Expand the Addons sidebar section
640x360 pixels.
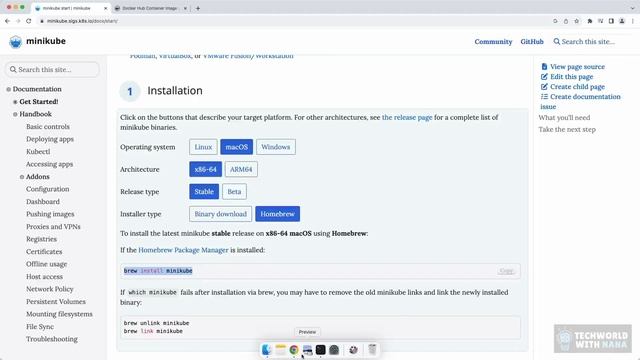(22, 177)
